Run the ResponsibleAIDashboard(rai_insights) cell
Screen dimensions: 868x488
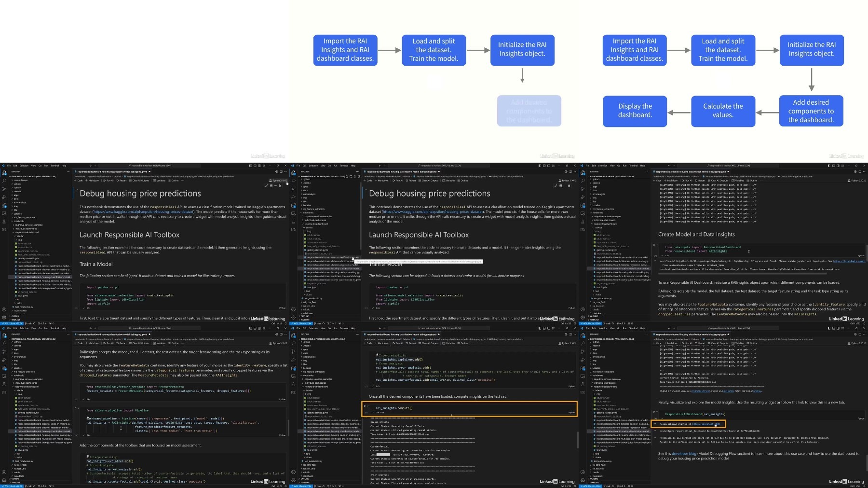click(654, 412)
